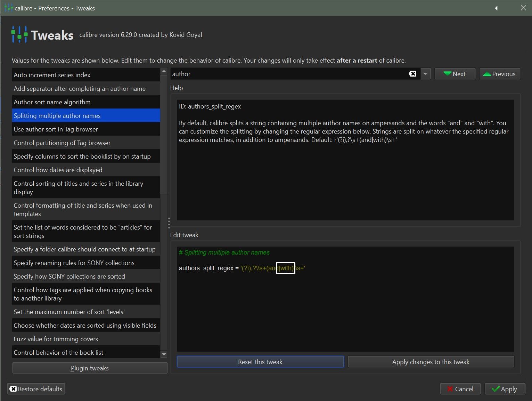
Task: Click Apply changes to this tweak
Action: tap(431, 362)
